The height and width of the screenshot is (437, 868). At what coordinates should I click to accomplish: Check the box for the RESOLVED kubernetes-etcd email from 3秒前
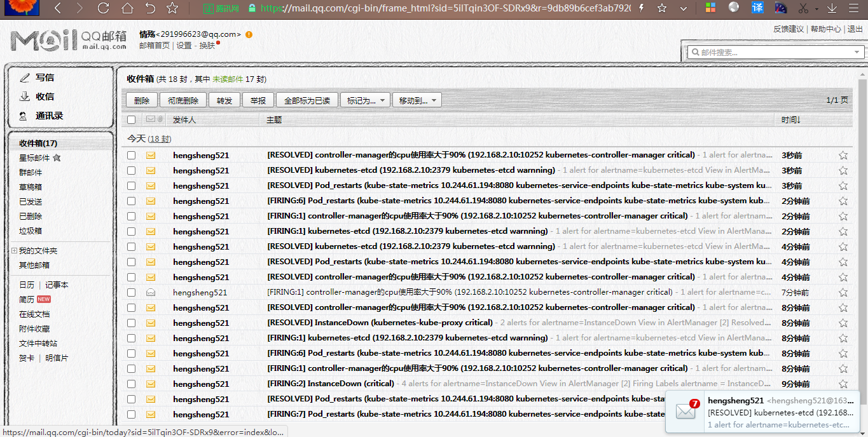131,170
